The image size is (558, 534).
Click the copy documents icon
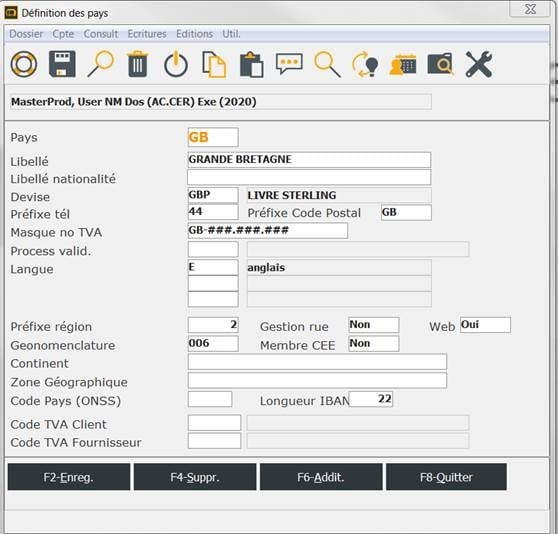[x=214, y=64]
